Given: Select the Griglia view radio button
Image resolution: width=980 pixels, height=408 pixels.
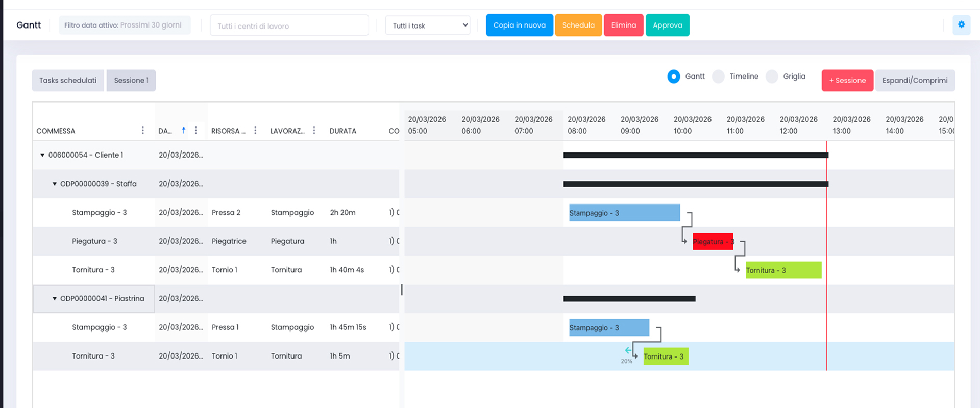Looking at the screenshot, I should tap(772, 76).
